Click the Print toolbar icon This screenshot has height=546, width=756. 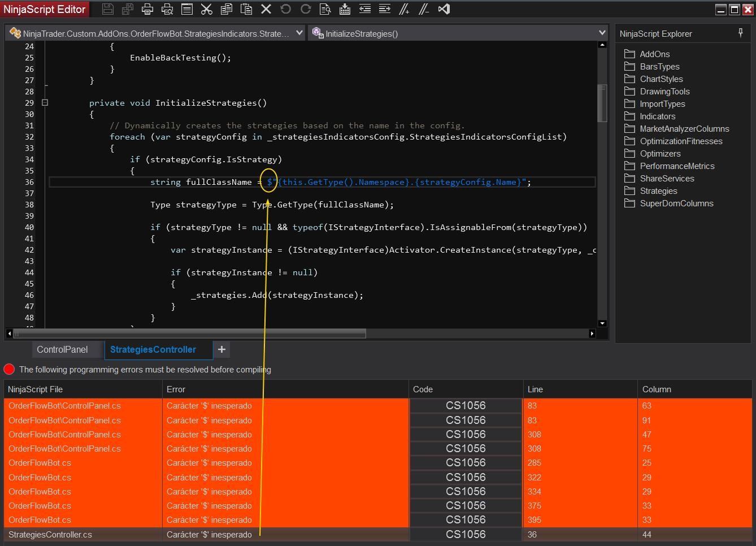[147, 9]
